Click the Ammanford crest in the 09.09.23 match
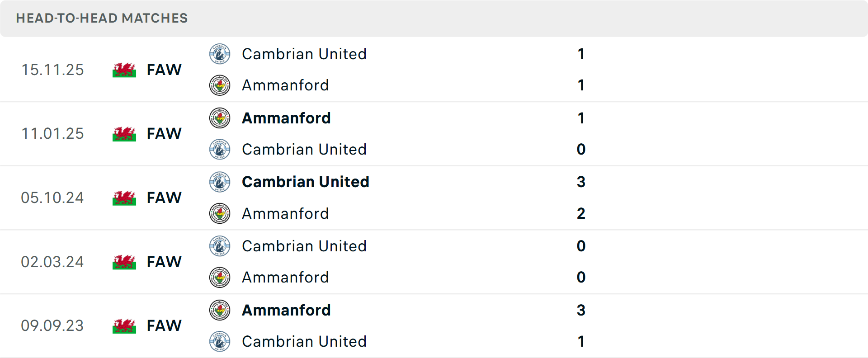The width and height of the screenshot is (868, 358). (x=220, y=310)
